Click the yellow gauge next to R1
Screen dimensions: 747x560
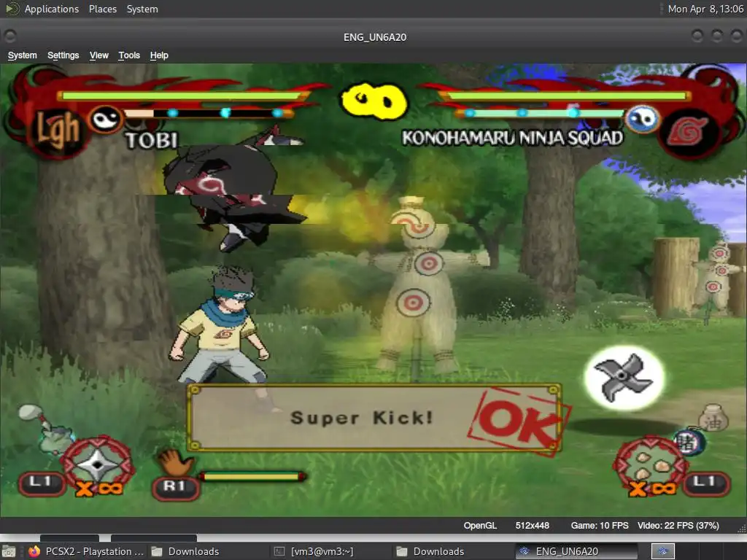[x=252, y=476]
